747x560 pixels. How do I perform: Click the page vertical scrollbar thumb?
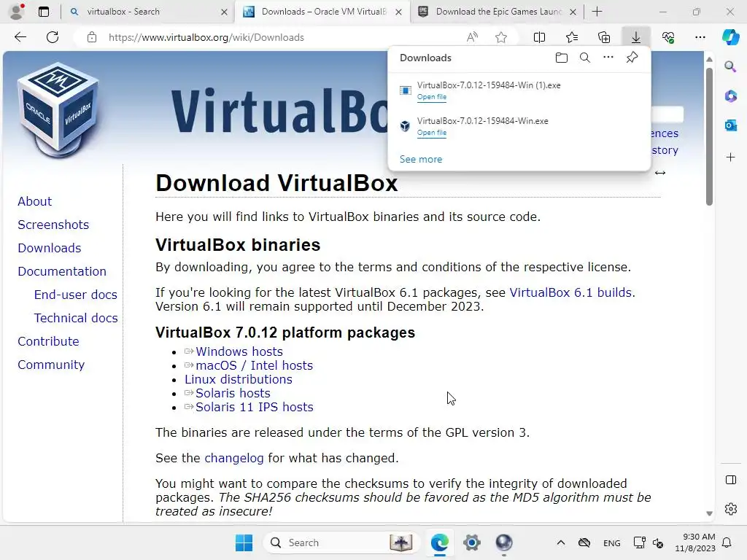pos(709,136)
